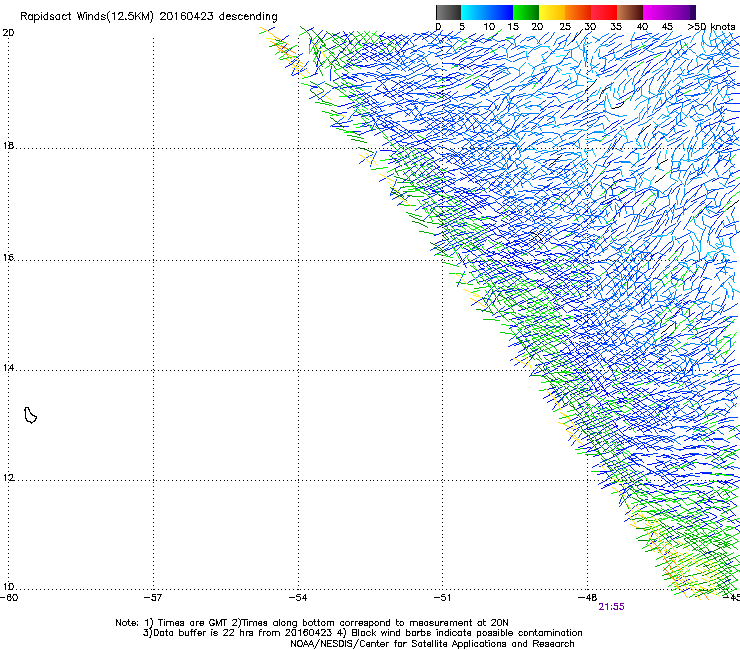This screenshot has height=650, width=740.
Task: Click the legend tick label '35'
Action: [x=616, y=27]
